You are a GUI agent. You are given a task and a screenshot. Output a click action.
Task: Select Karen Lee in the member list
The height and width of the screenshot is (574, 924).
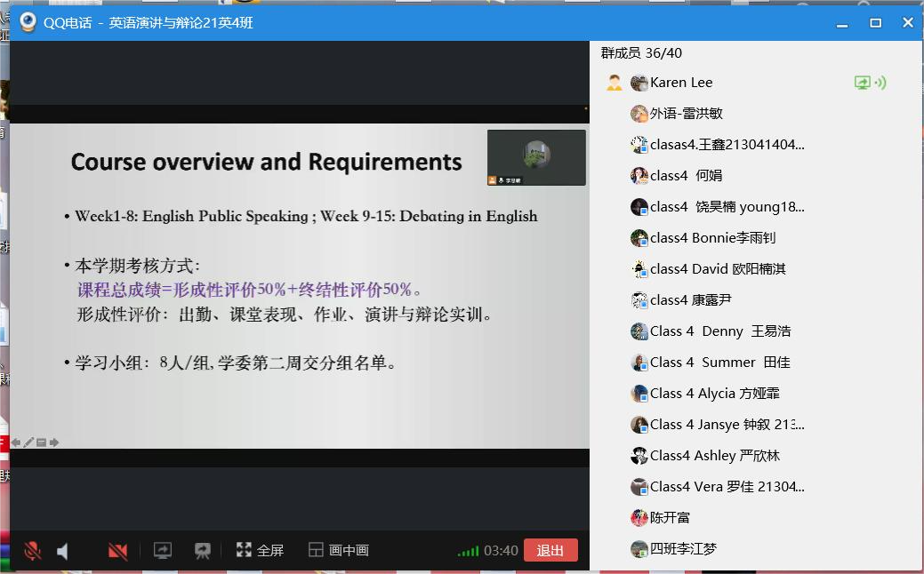tap(681, 83)
